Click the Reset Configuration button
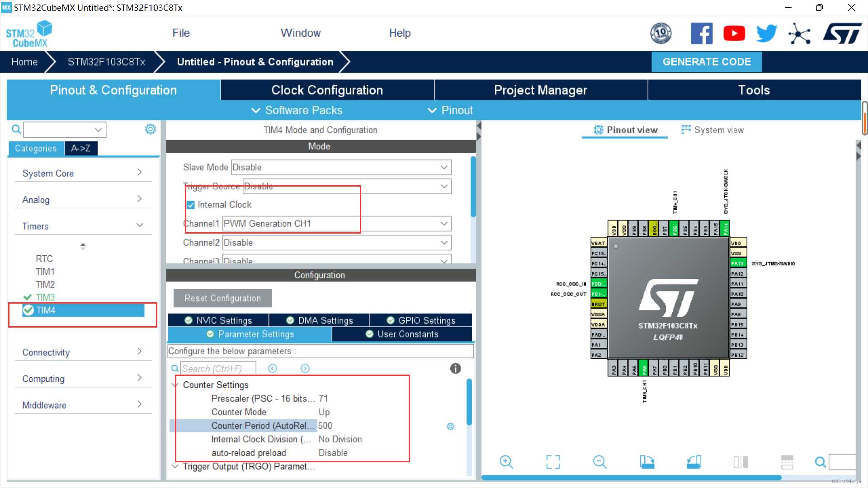 [222, 298]
